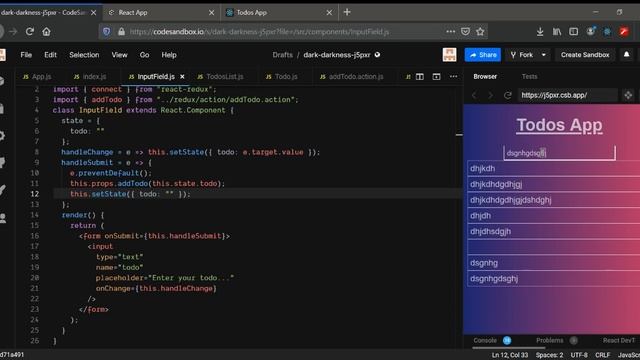
Task: Click 'UTF-8' encoding in status bar
Action: [579, 355]
